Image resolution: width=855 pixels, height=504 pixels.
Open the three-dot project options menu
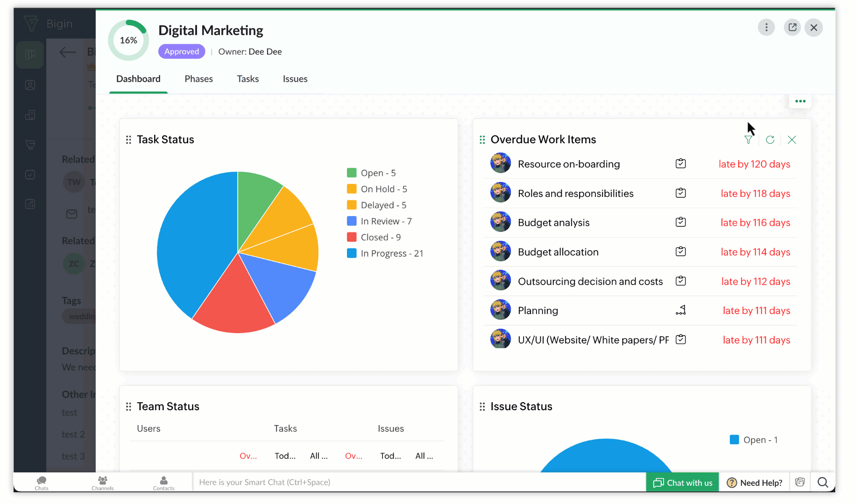pyautogui.click(x=766, y=28)
